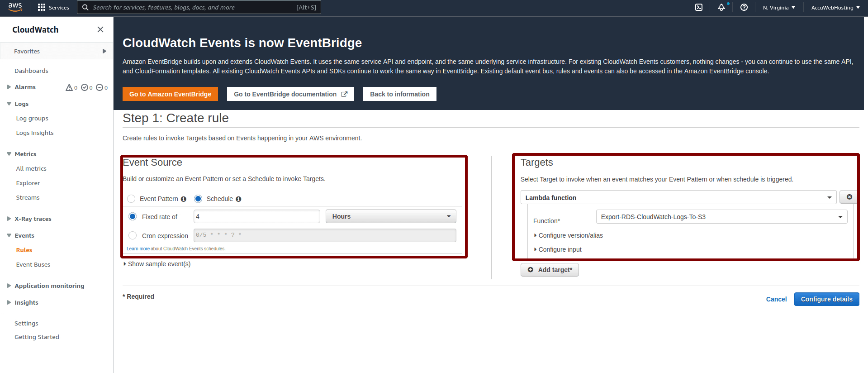Open the Lambda function target type dropdown
Image resolution: width=868 pixels, height=373 pixels.
678,197
